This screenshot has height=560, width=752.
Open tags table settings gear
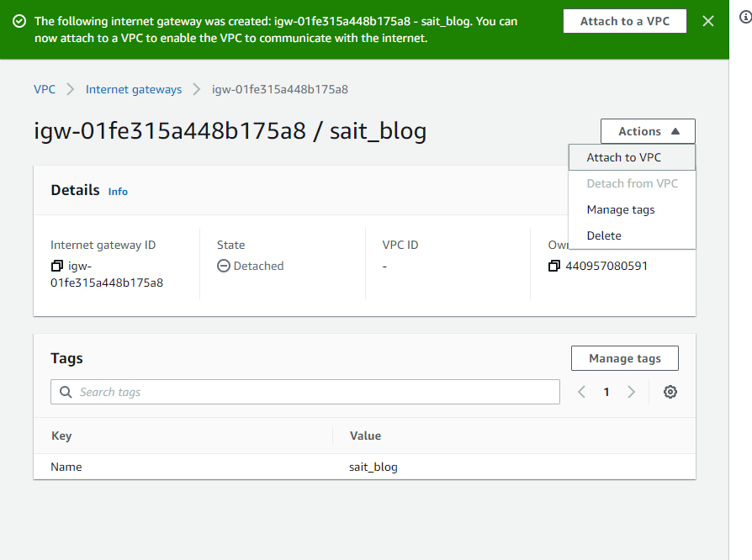(670, 392)
